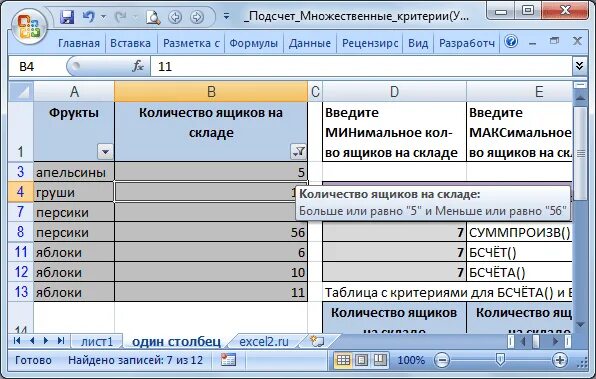Click the cell with value 10
This screenshot has height=379, width=596.
click(x=211, y=272)
